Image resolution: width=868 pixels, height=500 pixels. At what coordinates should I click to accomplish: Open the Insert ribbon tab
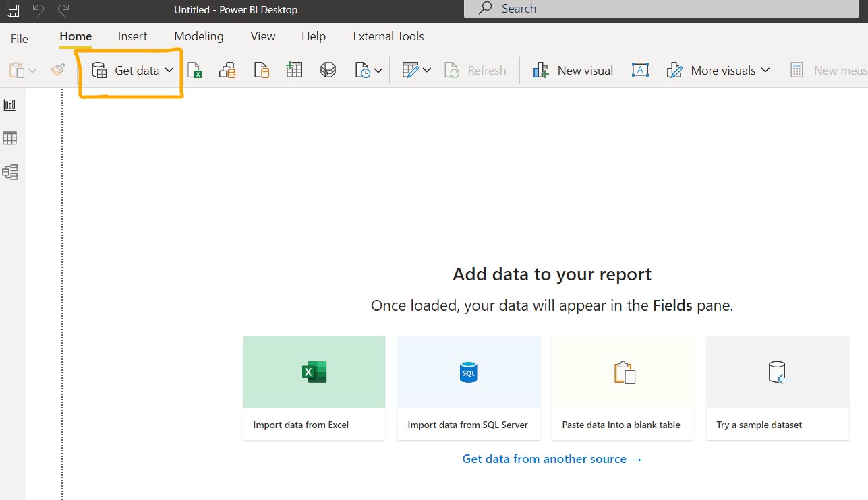132,36
